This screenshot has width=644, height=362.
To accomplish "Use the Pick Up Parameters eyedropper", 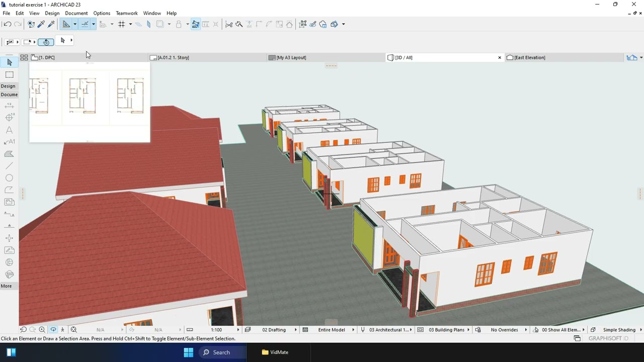I will 41,24.
